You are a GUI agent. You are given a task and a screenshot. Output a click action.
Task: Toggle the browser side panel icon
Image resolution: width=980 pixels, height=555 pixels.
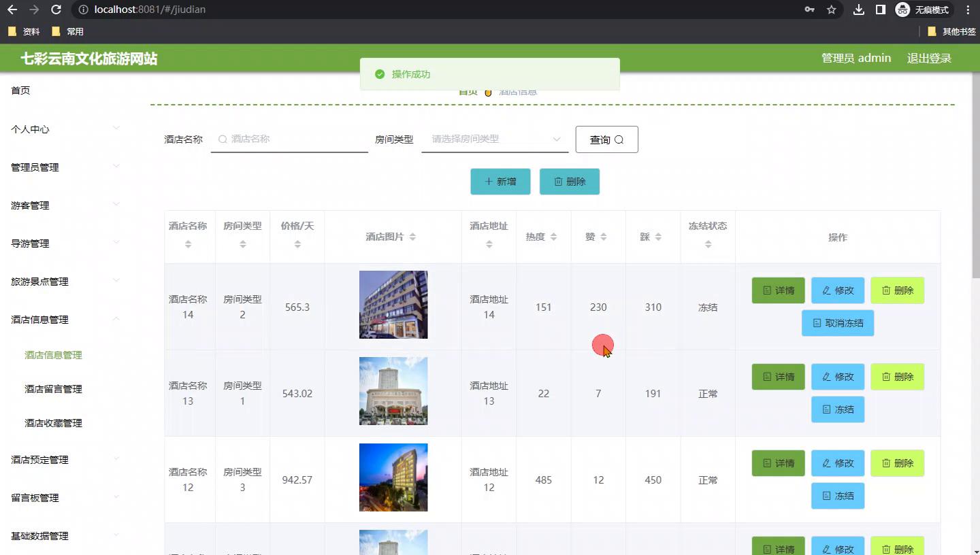[880, 10]
